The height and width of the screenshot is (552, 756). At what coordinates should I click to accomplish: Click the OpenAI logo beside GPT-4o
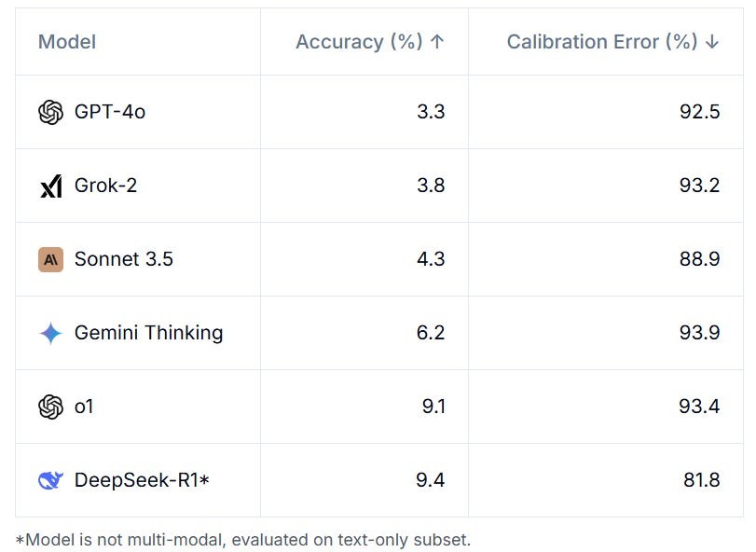(50, 112)
